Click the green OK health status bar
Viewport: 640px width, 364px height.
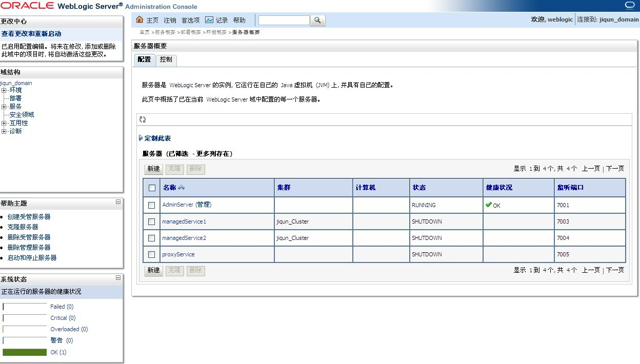(x=25, y=352)
